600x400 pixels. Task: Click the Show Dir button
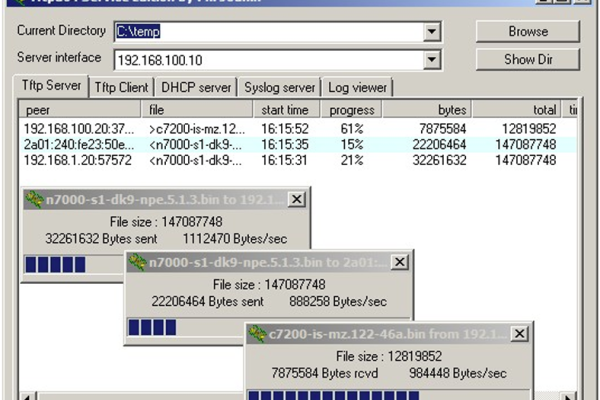[527, 59]
